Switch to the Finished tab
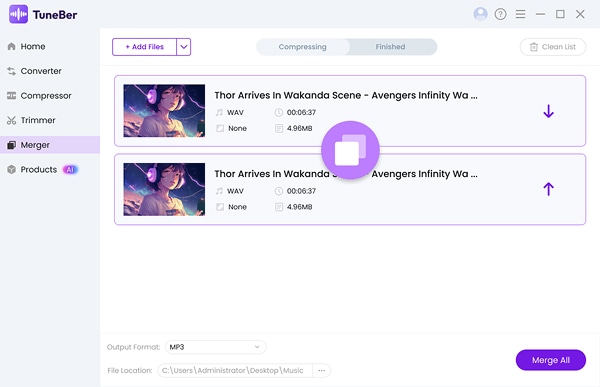The image size is (600, 387). click(x=390, y=47)
